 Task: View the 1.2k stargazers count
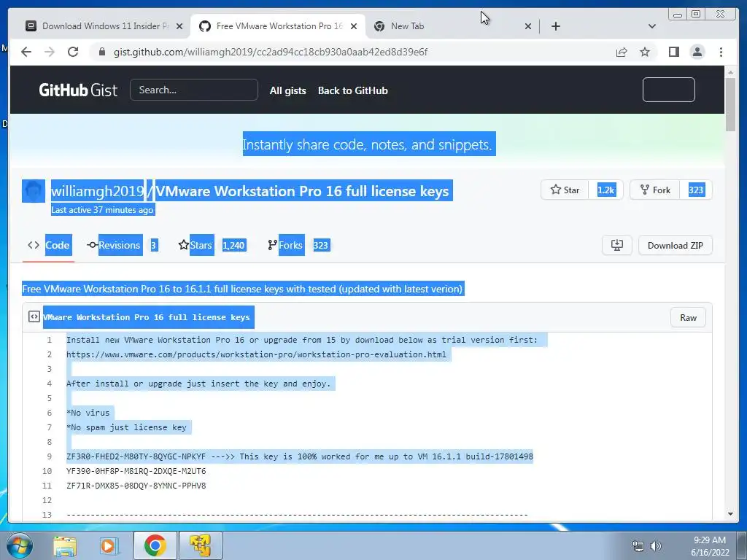(606, 190)
